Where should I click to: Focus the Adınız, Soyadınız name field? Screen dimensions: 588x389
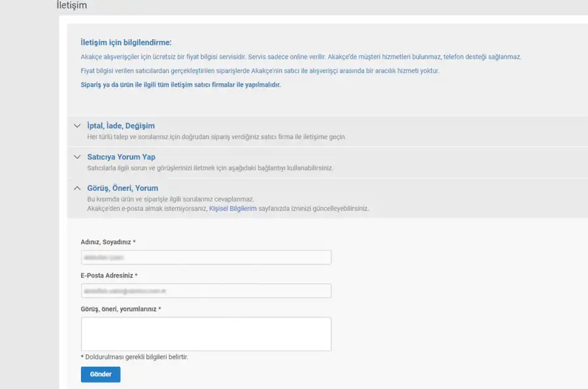(206, 258)
